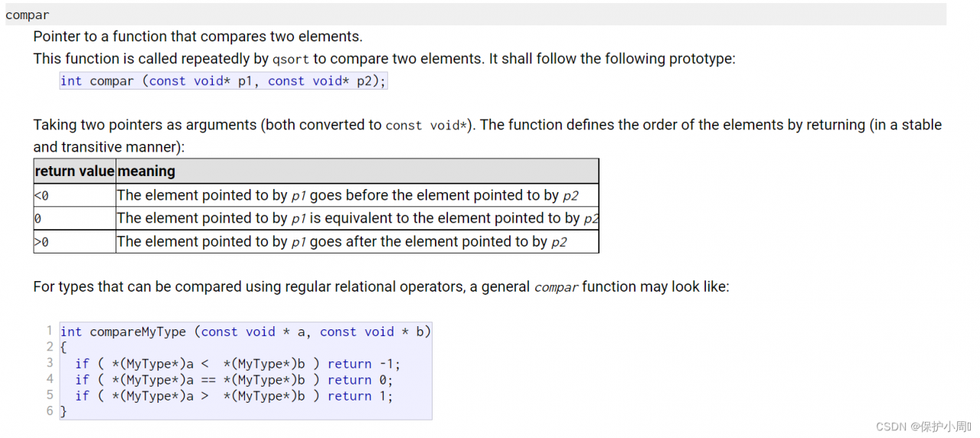The height and width of the screenshot is (438, 980).
Task: Click the compareMyType function signature
Action: pos(246,332)
